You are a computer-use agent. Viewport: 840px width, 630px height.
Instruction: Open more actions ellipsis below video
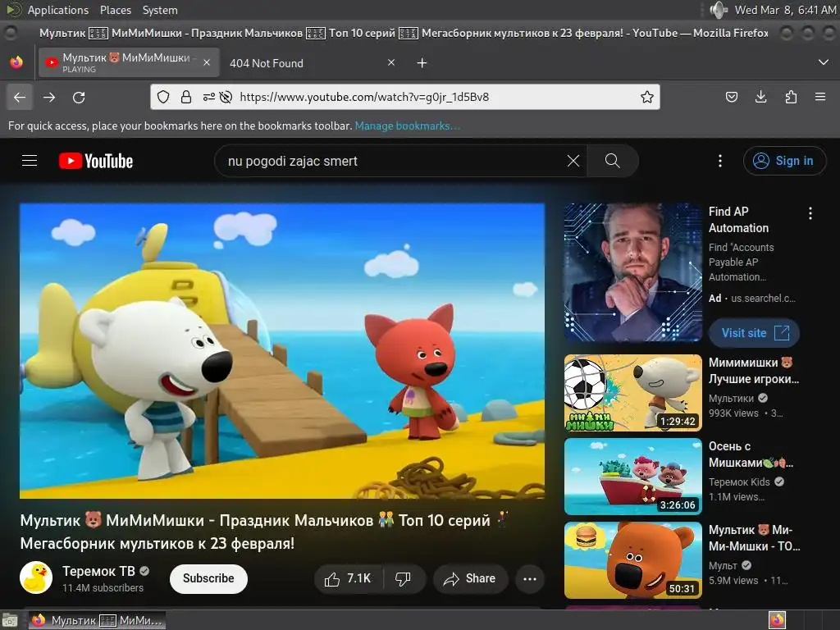pyautogui.click(x=530, y=578)
